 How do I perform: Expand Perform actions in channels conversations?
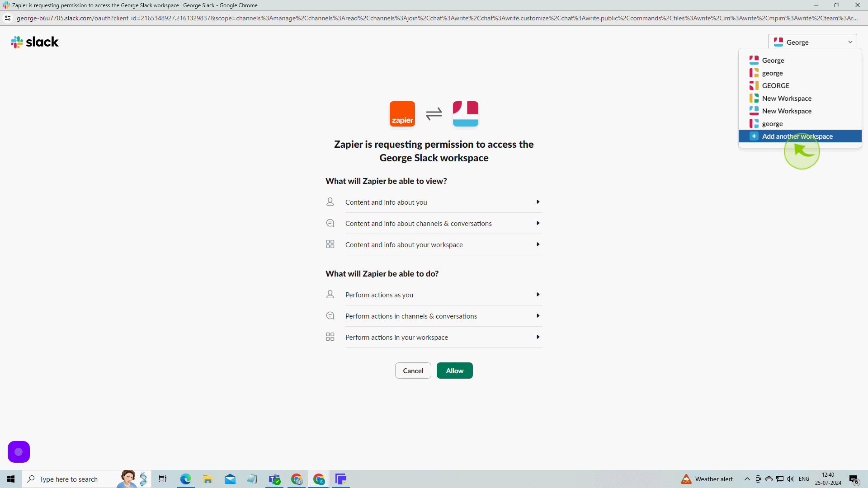click(x=538, y=316)
